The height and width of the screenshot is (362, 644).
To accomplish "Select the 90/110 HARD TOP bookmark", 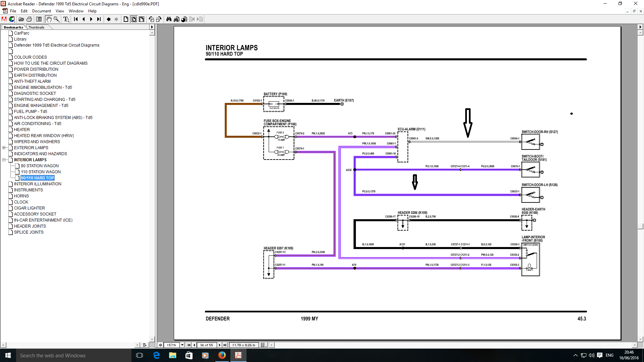I will (37, 178).
